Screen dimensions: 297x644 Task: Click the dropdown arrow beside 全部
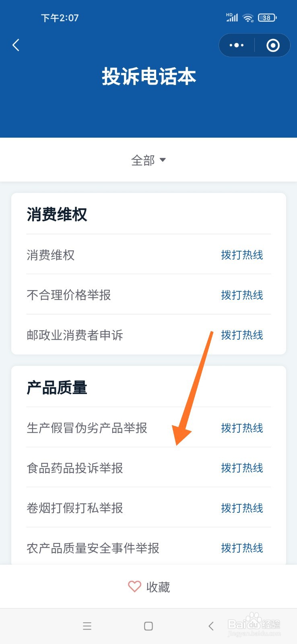click(163, 160)
